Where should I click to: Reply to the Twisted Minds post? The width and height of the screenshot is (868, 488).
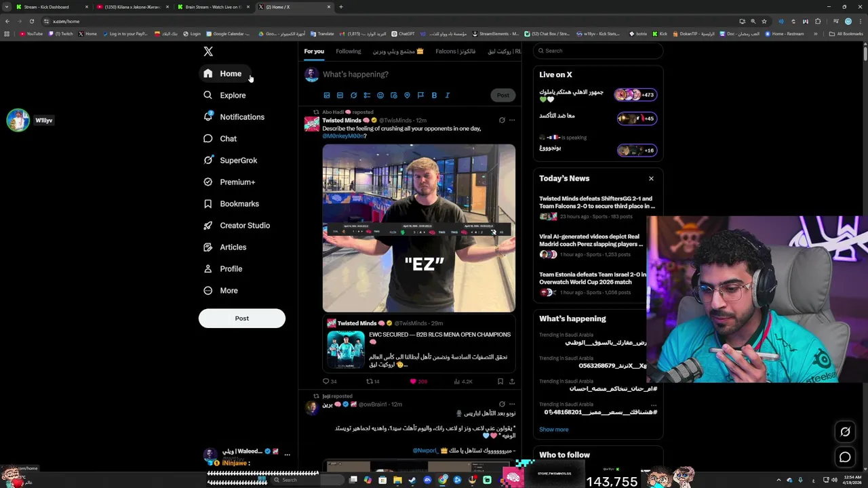330,382
